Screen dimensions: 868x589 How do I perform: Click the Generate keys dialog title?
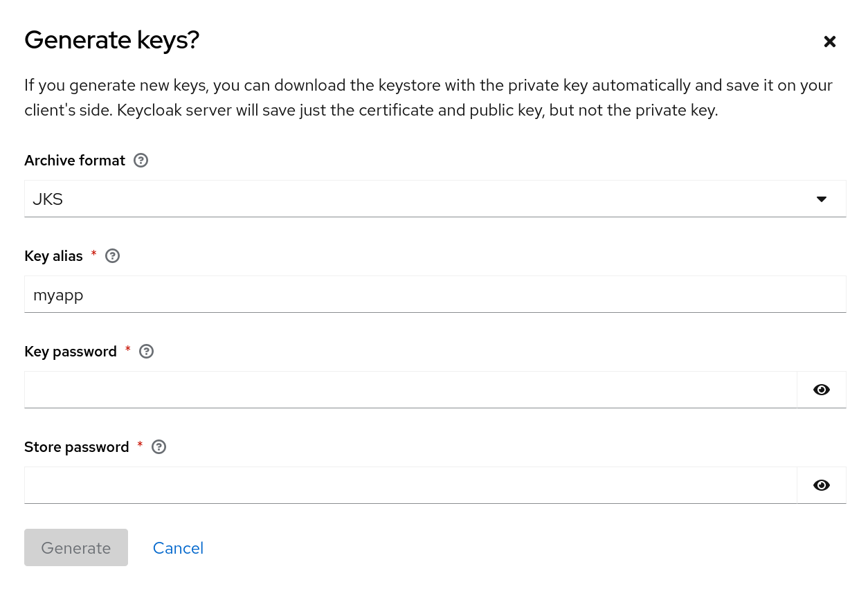(111, 39)
